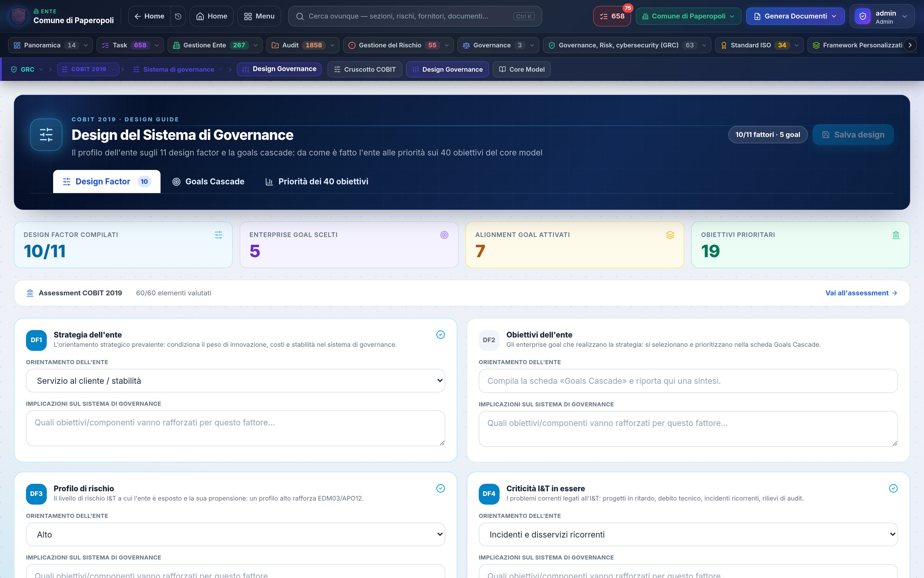Switch to the Goals Cascade tab
Screen dimensions: 924x578
pos(208,181)
